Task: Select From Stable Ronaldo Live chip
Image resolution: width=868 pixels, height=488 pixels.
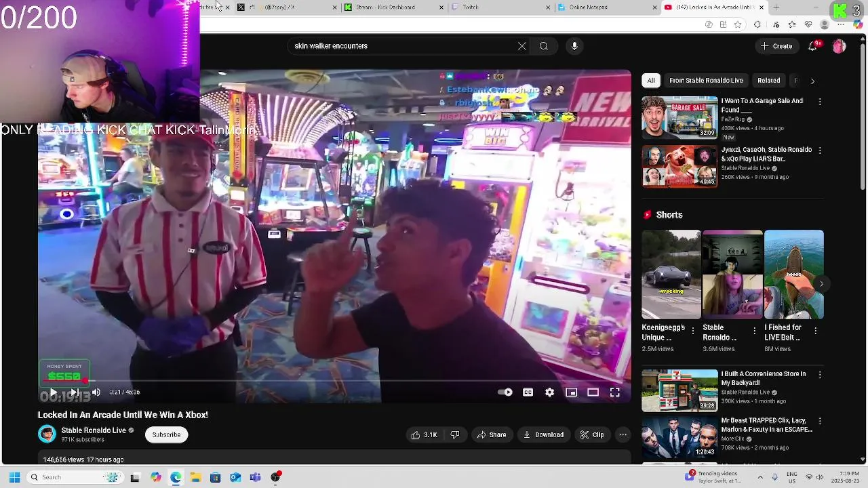Action: [706, 80]
